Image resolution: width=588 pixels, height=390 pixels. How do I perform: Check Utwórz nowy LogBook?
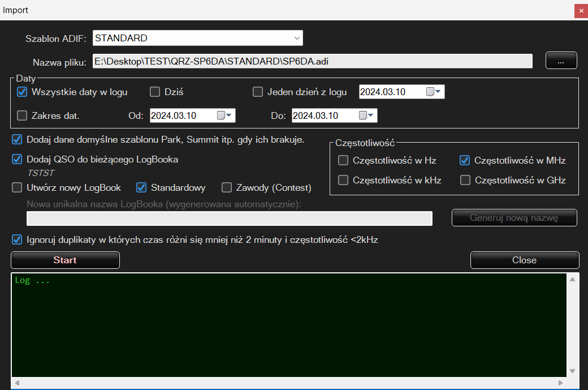[17, 187]
